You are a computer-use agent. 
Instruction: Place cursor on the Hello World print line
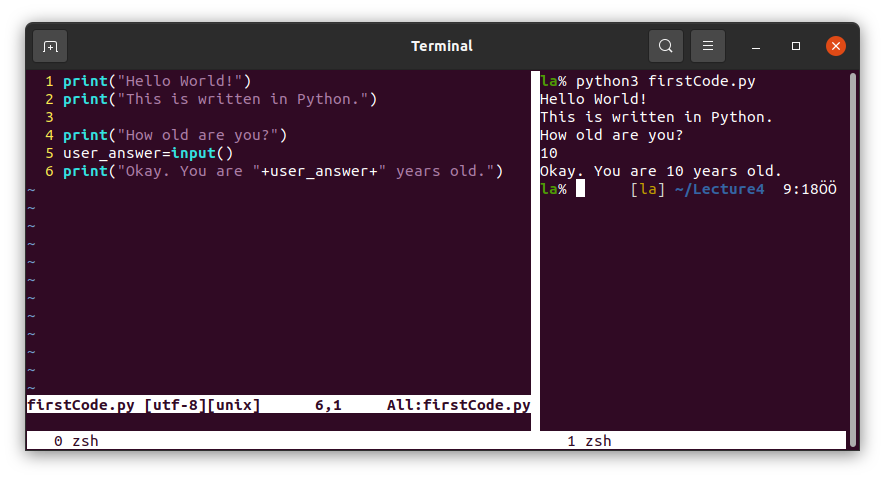pyautogui.click(x=156, y=81)
